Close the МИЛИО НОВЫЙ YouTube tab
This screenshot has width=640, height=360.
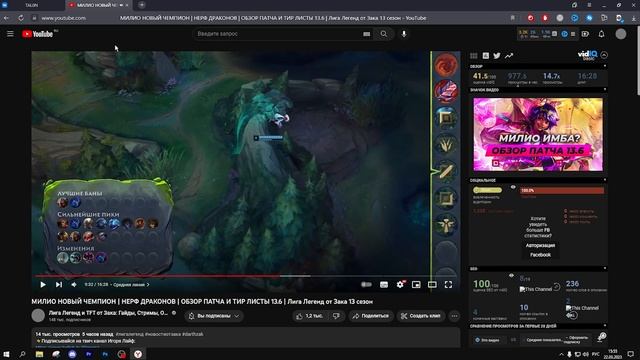[127, 5]
